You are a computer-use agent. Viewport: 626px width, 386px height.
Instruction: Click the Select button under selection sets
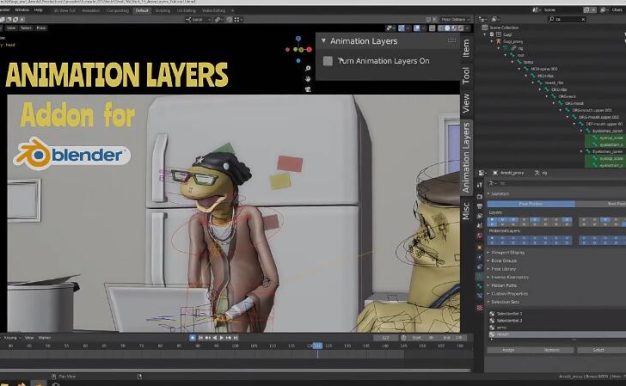[x=599, y=350]
